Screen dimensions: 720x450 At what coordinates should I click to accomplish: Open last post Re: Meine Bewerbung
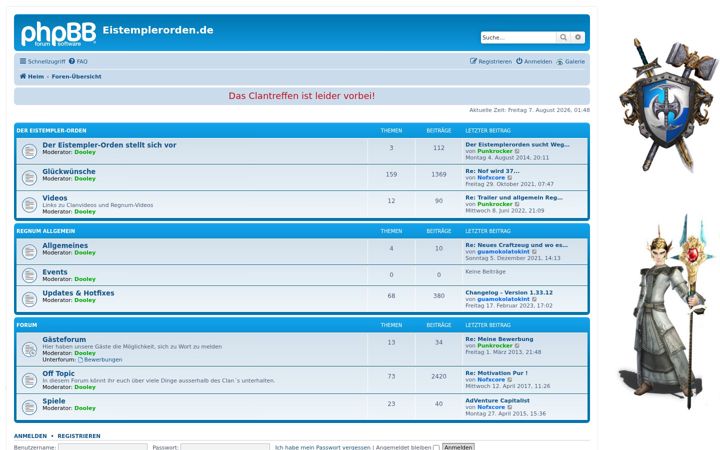pyautogui.click(x=499, y=339)
